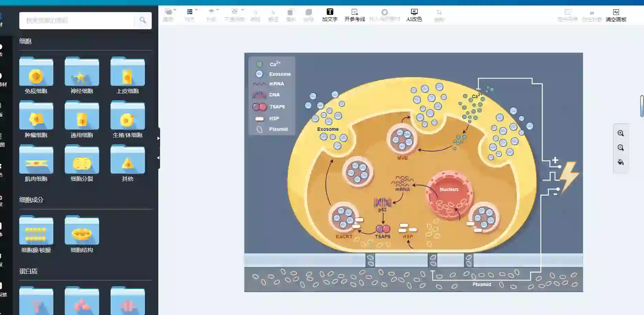Open the 肿瘤细胞 folder
This screenshot has height=315, width=644.
click(x=36, y=119)
